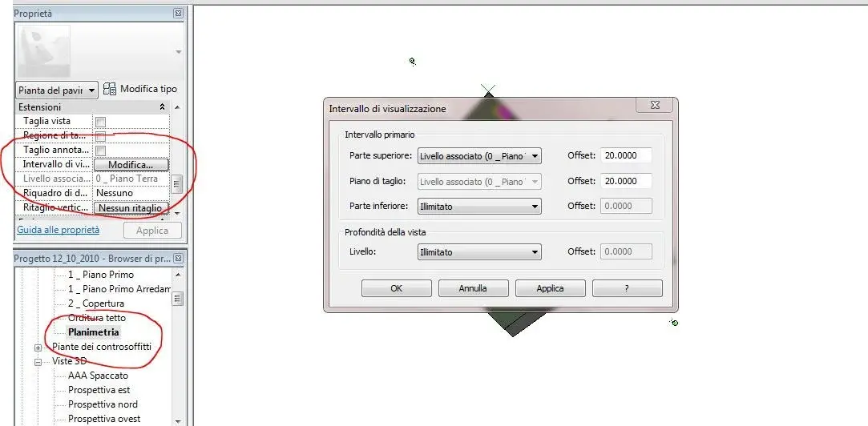The image size is (868, 426).
Task: Select the Prospettiva ovest view
Action: (x=104, y=419)
